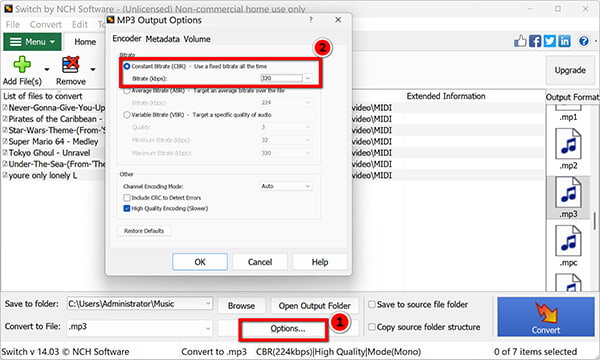Click the dialog's question mark help button
The image size is (600, 360).
pyautogui.click(x=311, y=20)
